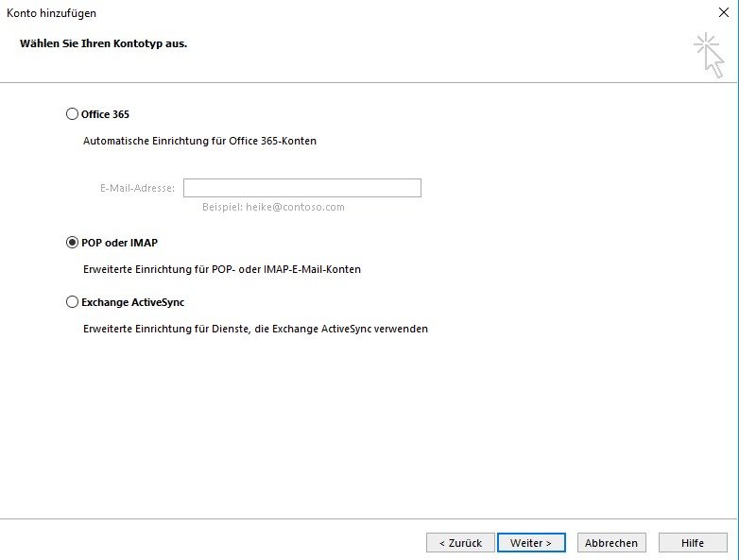This screenshot has height=560, width=739.
Task: Go back with the Zurück button
Action: tap(460, 543)
